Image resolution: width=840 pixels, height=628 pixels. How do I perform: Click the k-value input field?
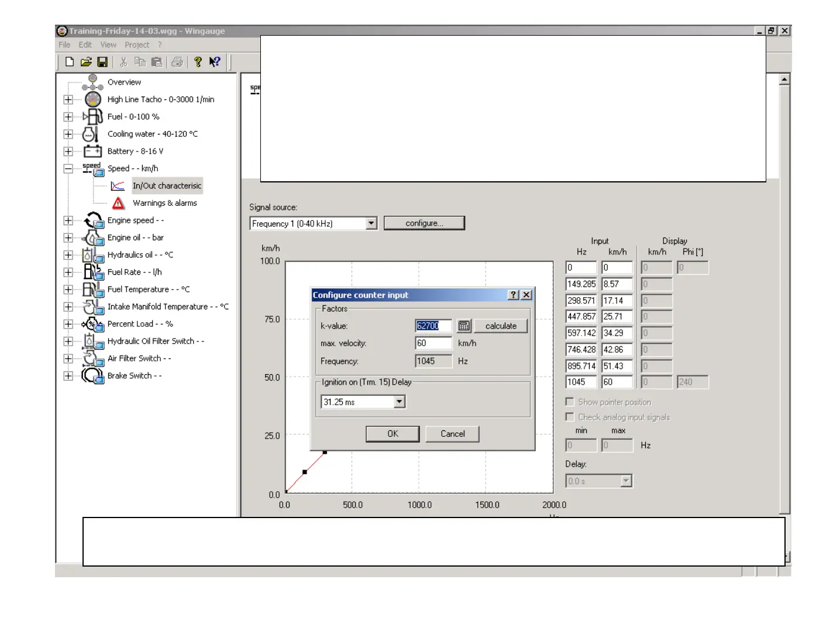point(433,326)
